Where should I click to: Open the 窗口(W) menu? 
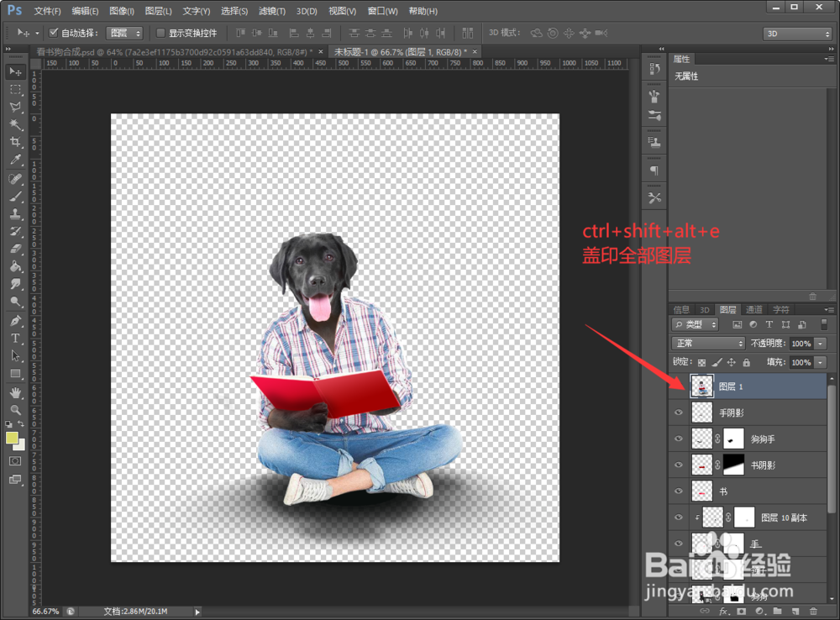coord(382,11)
